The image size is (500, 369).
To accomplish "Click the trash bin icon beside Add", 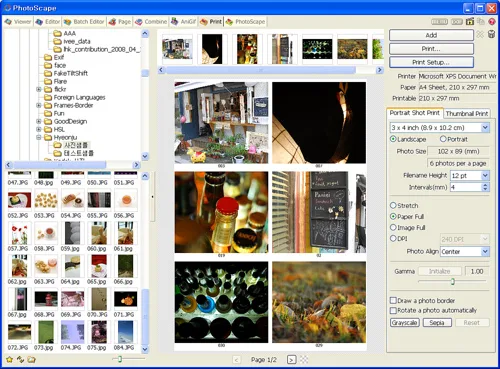I will pyautogui.click(x=491, y=34).
